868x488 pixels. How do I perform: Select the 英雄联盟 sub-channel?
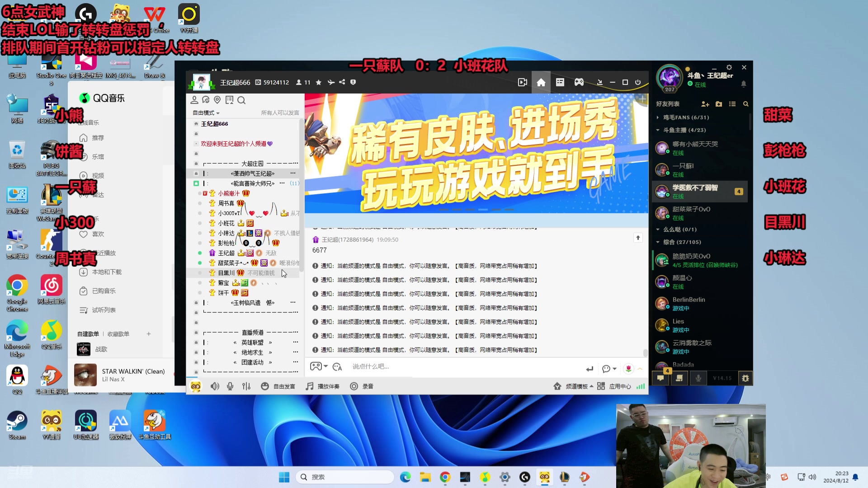tap(252, 343)
